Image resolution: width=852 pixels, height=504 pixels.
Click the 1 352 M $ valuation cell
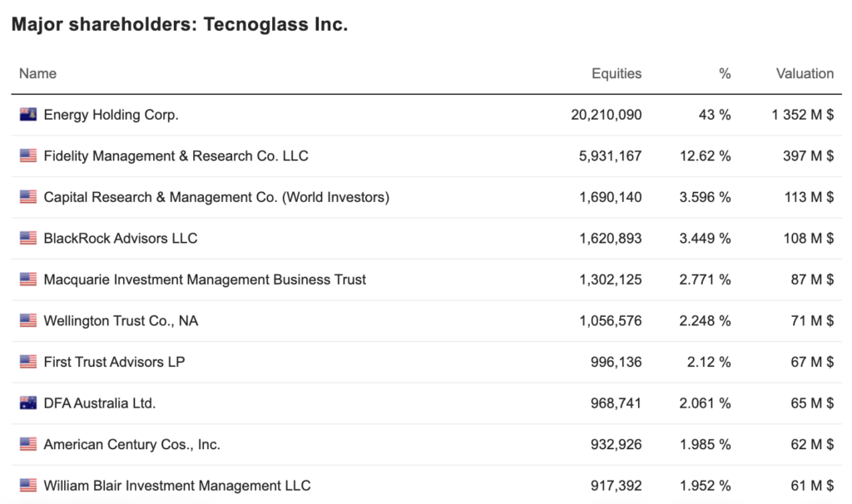pyautogui.click(x=802, y=115)
